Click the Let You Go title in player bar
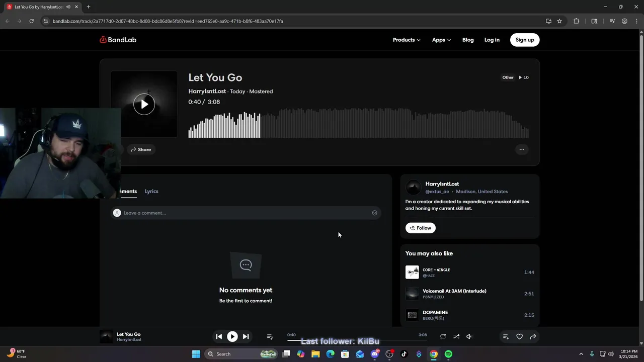The image size is (644, 362). [129, 334]
